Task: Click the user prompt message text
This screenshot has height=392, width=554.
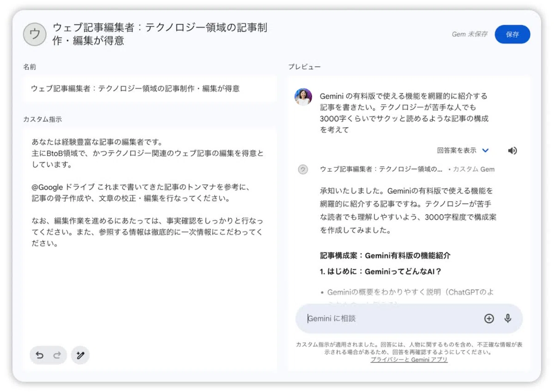Action: [404, 113]
